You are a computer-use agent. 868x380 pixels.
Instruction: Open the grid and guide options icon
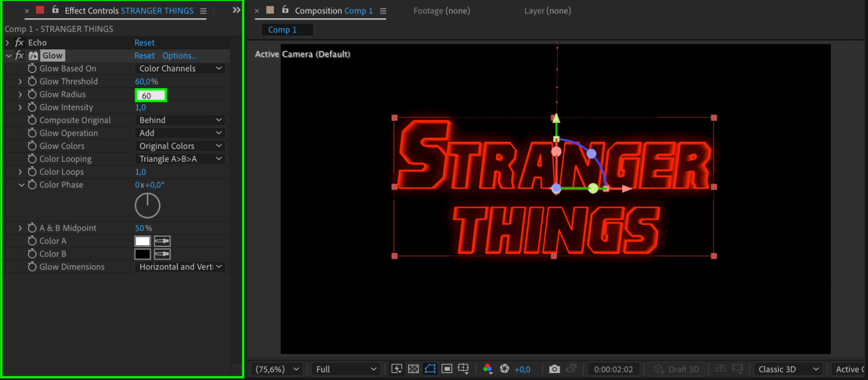click(463, 369)
